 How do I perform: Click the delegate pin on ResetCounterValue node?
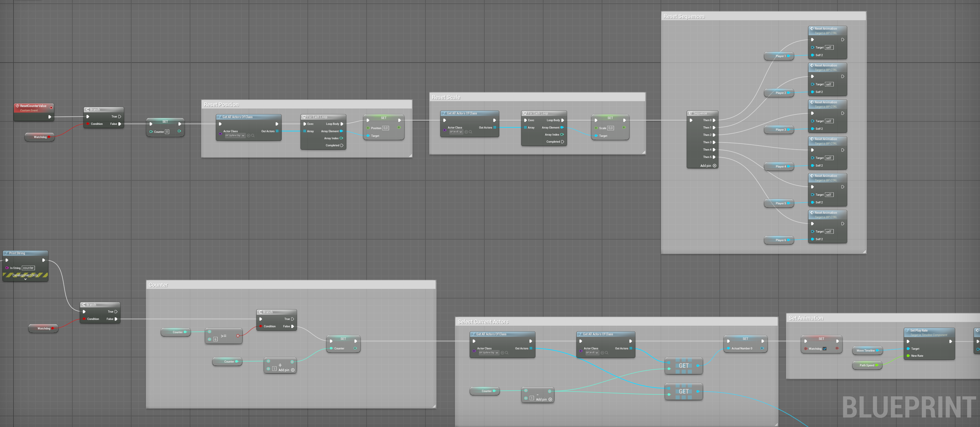click(x=51, y=107)
